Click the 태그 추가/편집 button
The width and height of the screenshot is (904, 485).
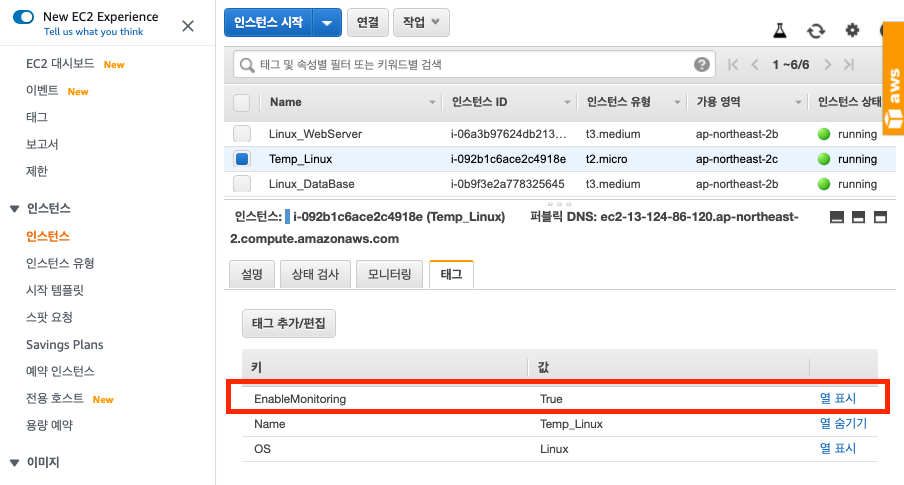click(x=289, y=324)
